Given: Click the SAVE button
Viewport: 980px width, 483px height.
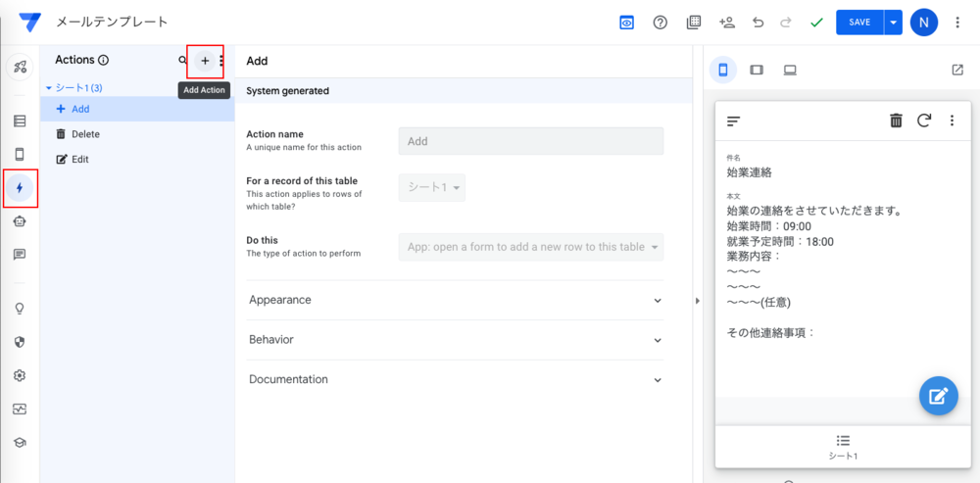Looking at the screenshot, I should [x=859, y=22].
